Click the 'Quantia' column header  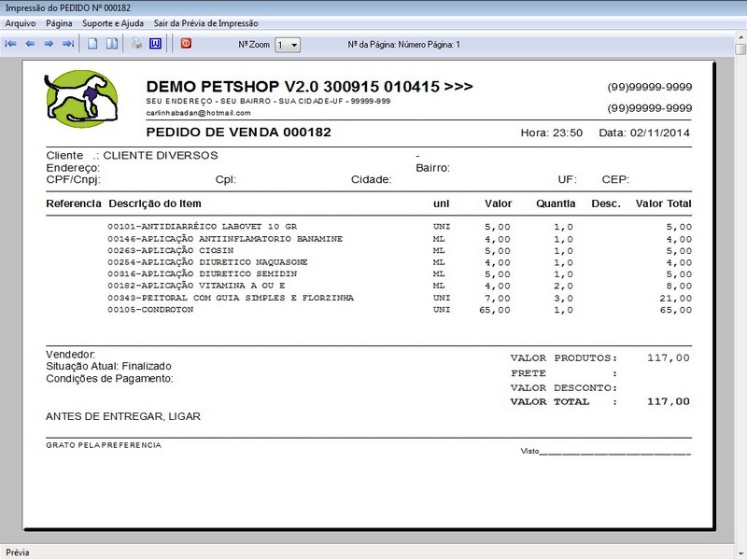click(556, 203)
